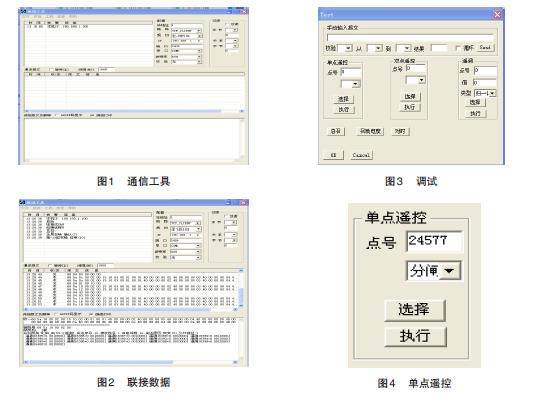Click the 手动输入报文 text field
The height and width of the screenshot is (396, 553).
410,37
